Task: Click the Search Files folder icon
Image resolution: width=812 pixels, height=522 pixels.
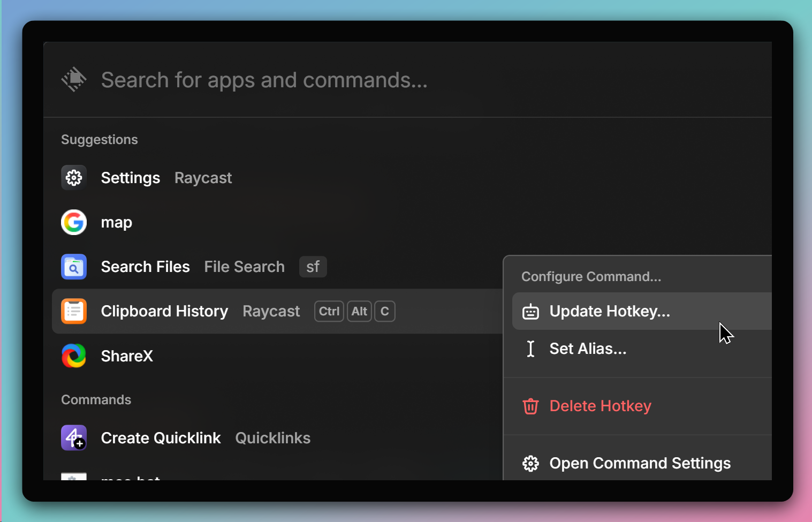Action: 74,267
